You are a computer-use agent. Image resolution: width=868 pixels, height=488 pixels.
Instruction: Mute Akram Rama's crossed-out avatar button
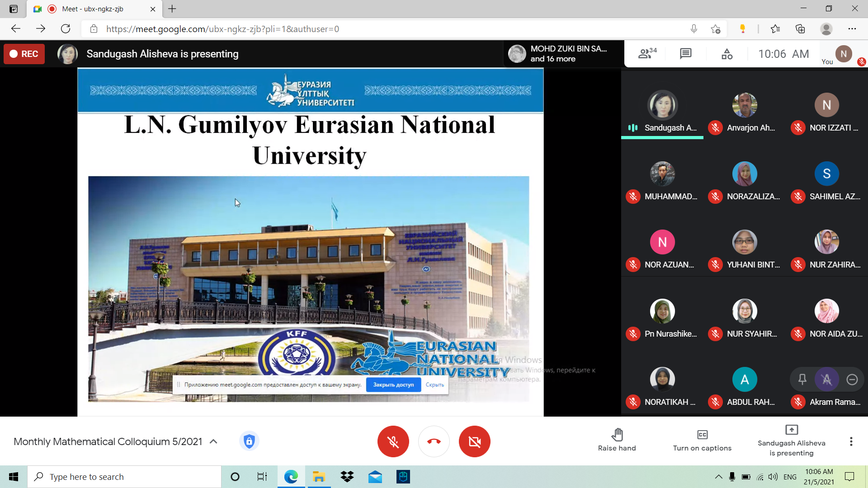826,380
